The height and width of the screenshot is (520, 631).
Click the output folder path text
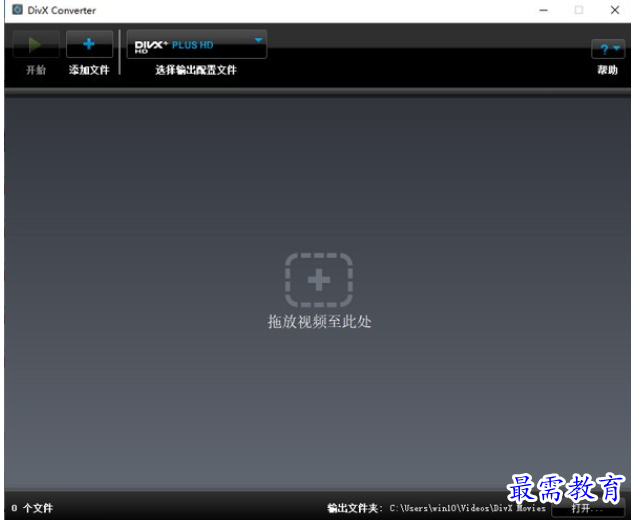(467, 508)
